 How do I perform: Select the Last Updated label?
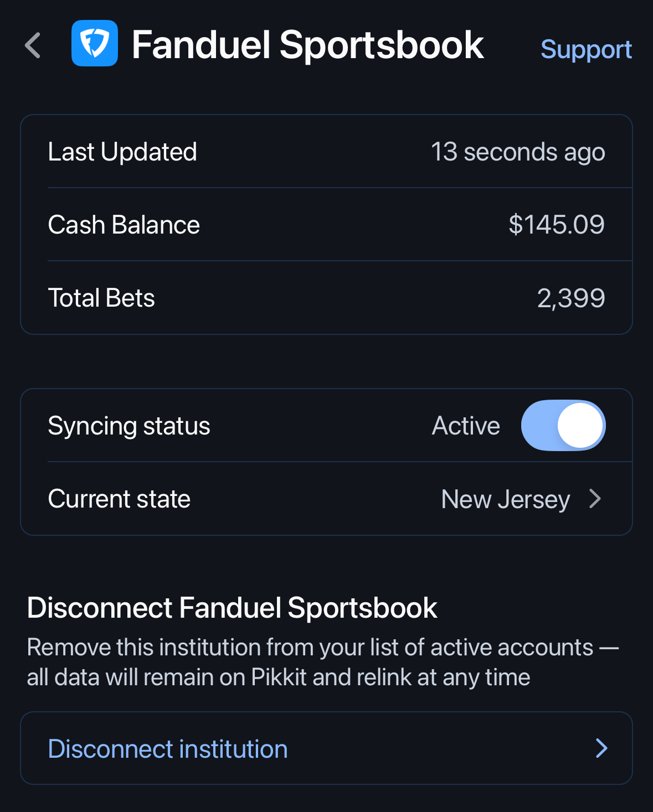[122, 152]
